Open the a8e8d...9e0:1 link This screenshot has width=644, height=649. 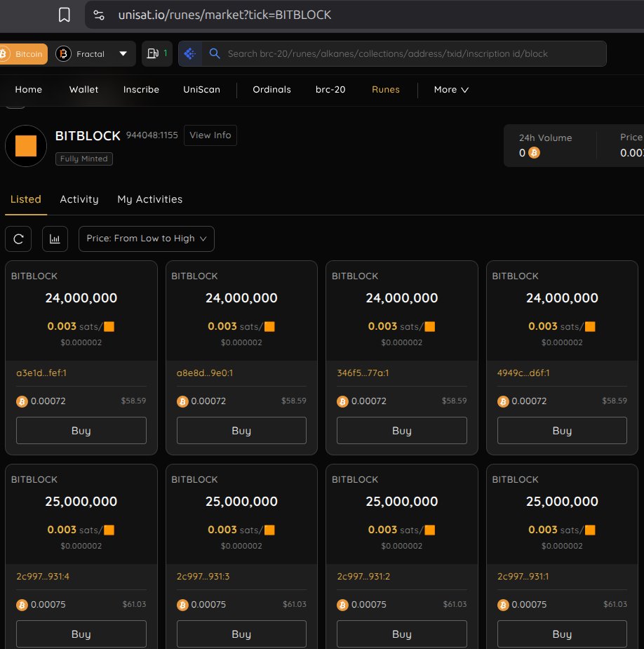click(x=205, y=373)
